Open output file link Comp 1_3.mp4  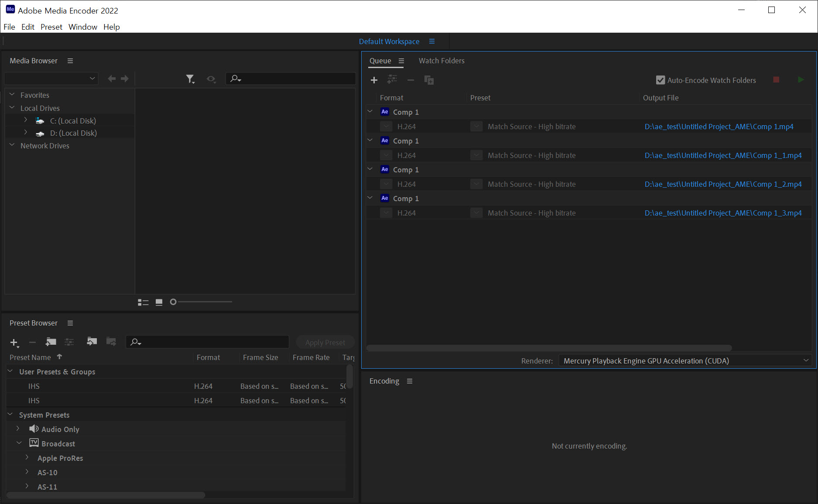723,213
